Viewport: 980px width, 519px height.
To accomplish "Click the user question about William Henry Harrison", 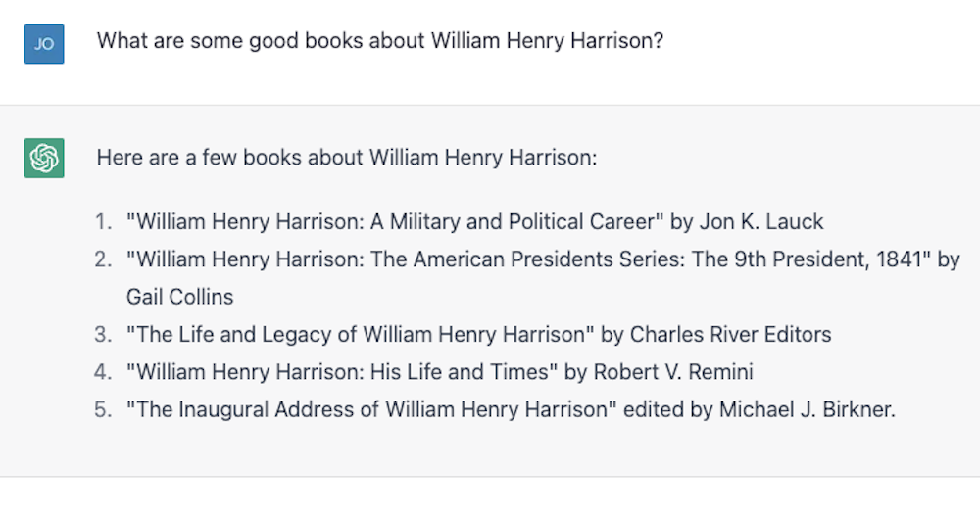I will click(x=380, y=41).
